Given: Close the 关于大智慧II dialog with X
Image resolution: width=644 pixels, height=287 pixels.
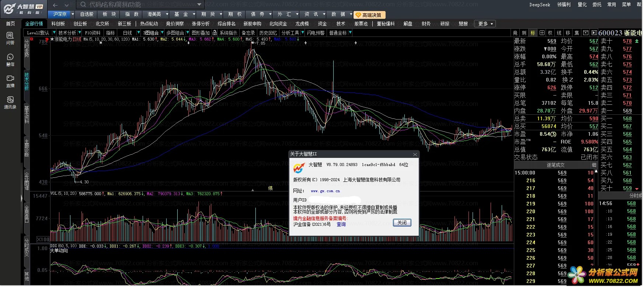Looking at the screenshot, I should point(415,154).
